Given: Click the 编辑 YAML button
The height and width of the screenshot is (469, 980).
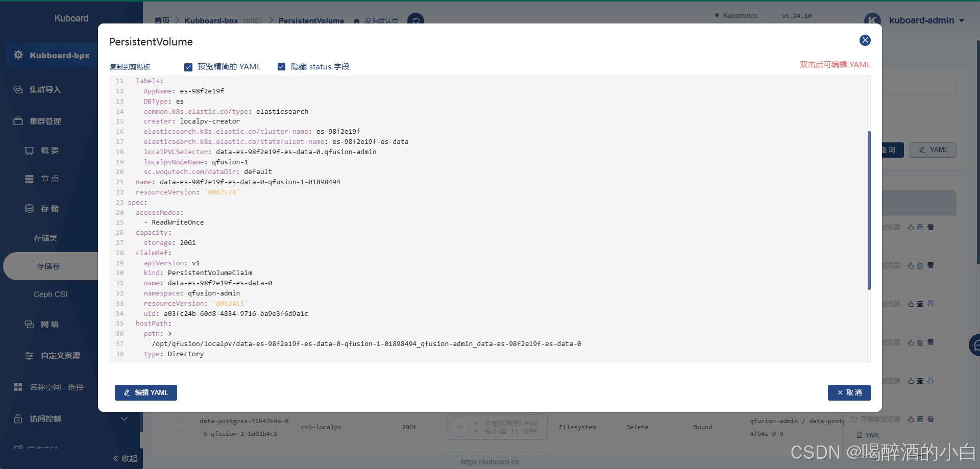Looking at the screenshot, I should tap(146, 392).
